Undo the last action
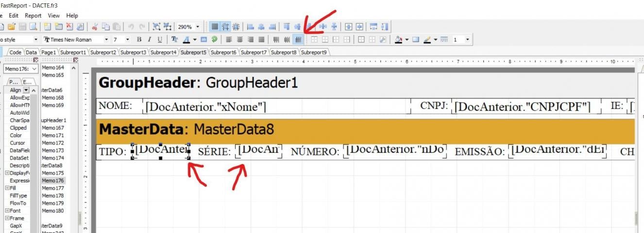Image resolution: width=644 pixels, height=233 pixels. (131, 27)
